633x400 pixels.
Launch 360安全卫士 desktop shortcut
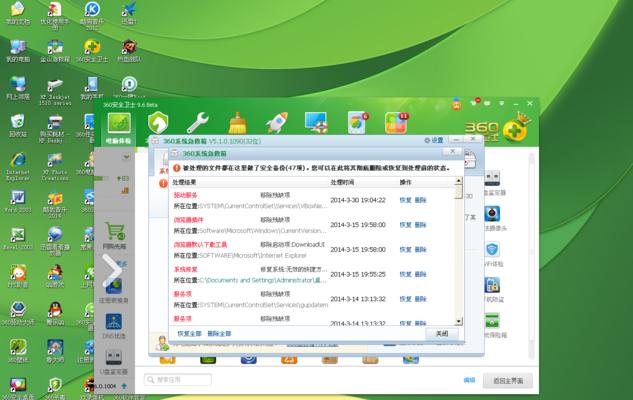[x=92, y=50]
